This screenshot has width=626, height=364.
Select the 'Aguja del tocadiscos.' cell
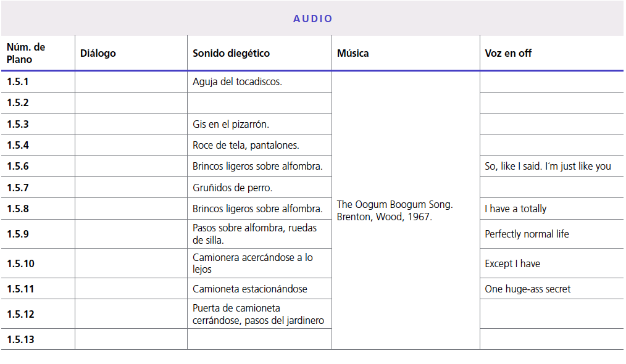tap(237, 81)
